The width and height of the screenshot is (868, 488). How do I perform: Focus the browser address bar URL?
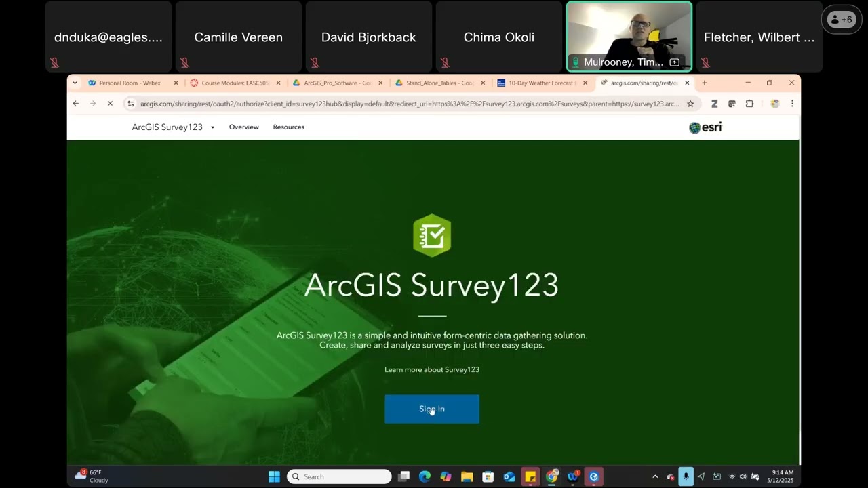coord(410,104)
